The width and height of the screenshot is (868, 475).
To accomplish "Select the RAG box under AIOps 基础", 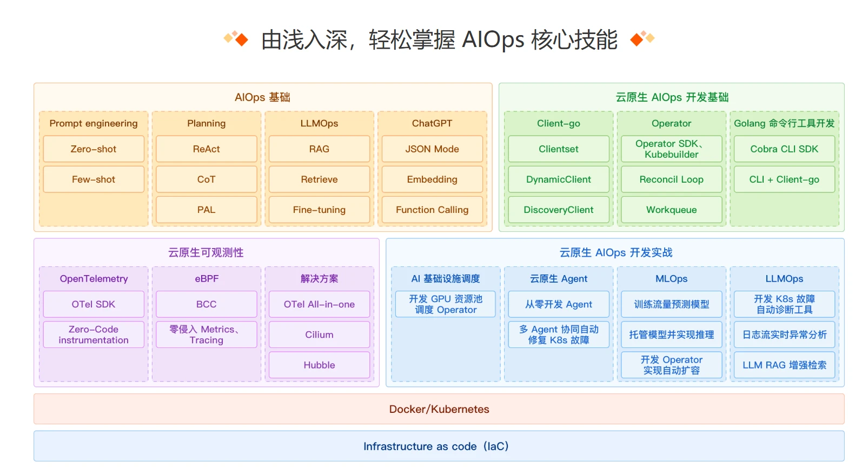I will [x=320, y=149].
